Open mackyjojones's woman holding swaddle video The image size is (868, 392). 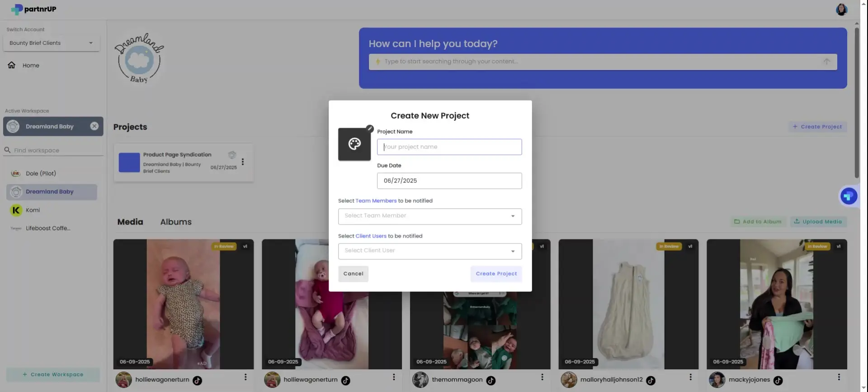(777, 304)
